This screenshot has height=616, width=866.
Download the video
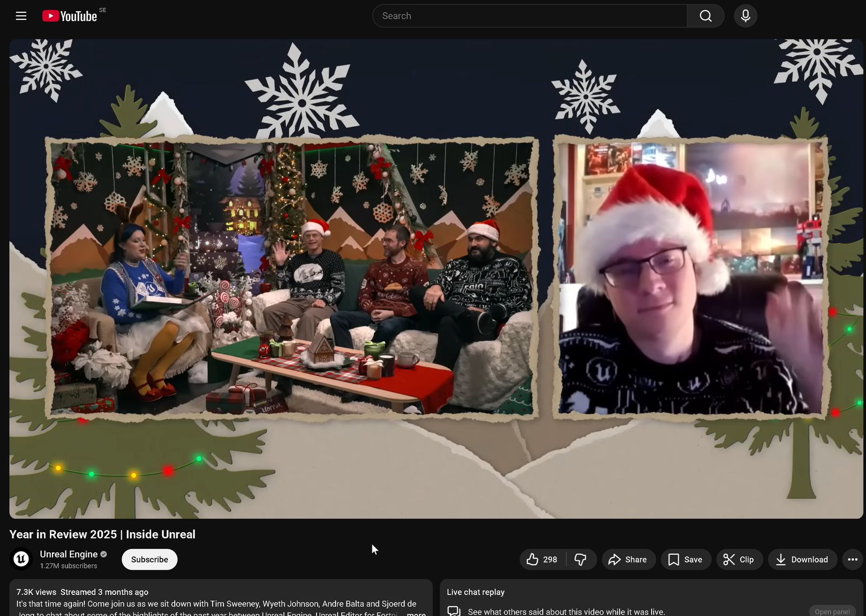point(802,559)
